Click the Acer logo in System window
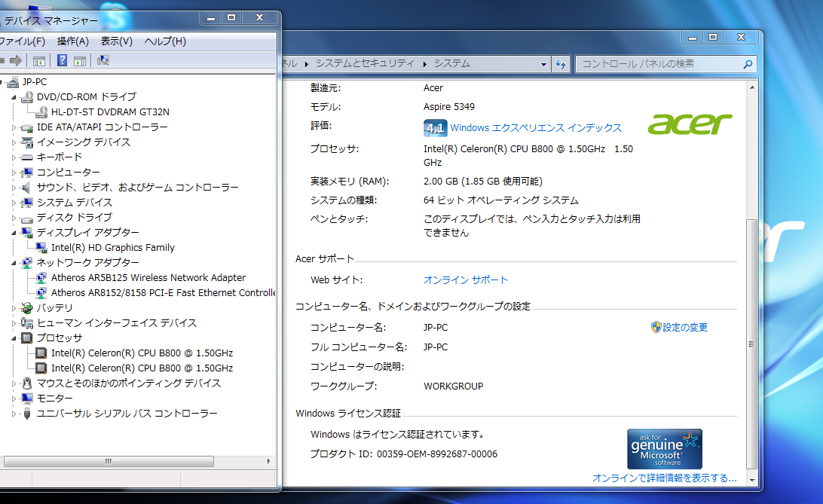This screenshot has height=504, width=823. point(690,124)
